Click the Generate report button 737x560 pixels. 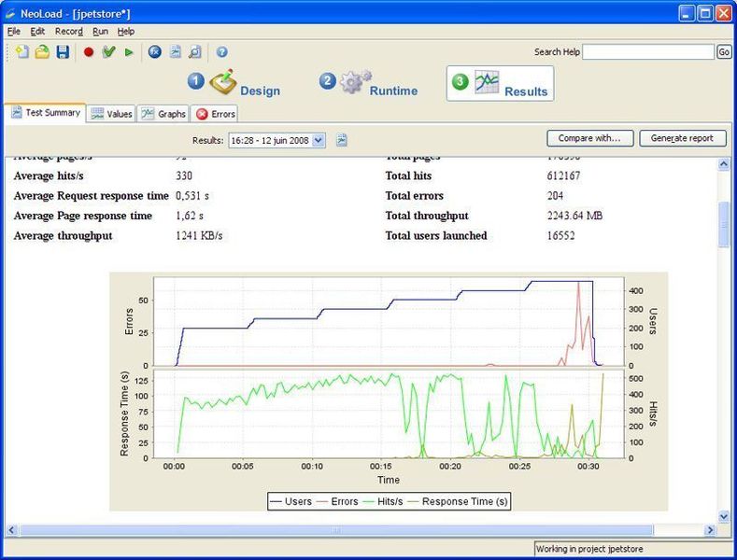[683, 138]
